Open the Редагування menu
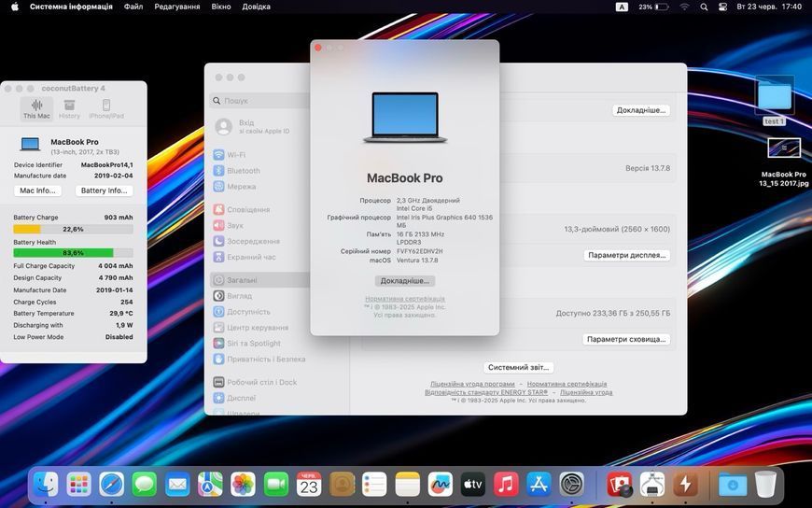Viewport: 812px width, 508px height. (x=177, y=7)
